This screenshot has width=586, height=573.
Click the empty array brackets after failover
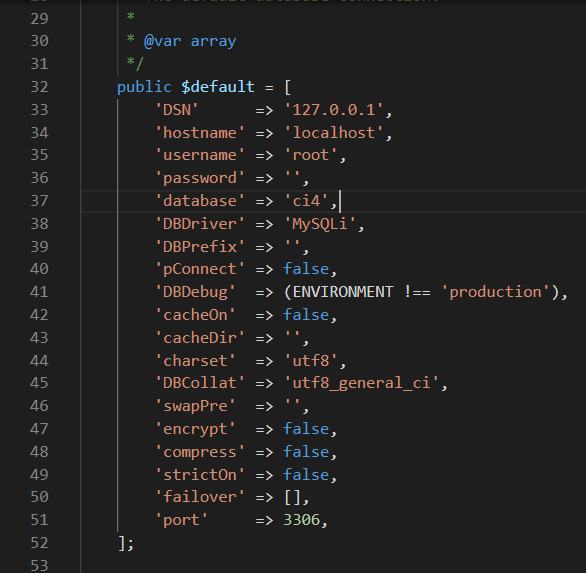292,497
